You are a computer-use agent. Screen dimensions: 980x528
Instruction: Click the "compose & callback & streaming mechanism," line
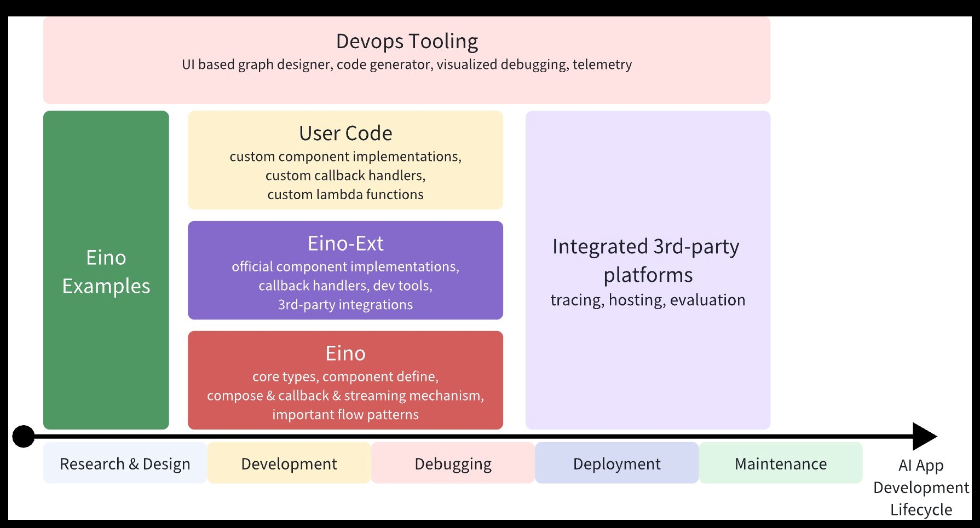click(345, 396)
